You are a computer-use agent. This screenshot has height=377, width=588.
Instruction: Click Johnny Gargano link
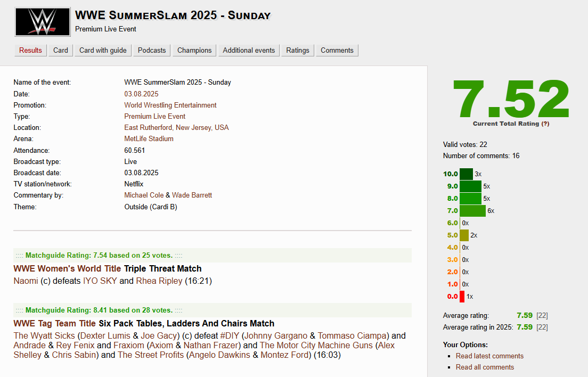(276, 335)
